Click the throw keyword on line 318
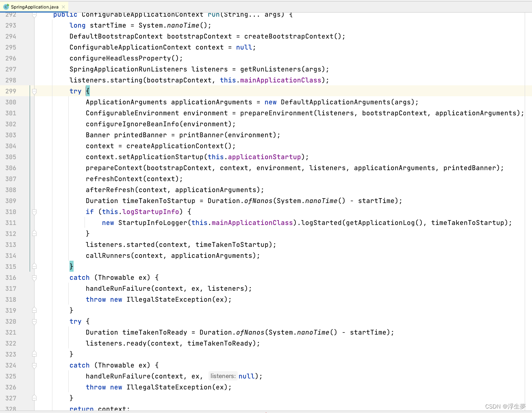The width and height of the screenshot is (532, 413). point(96,299)
